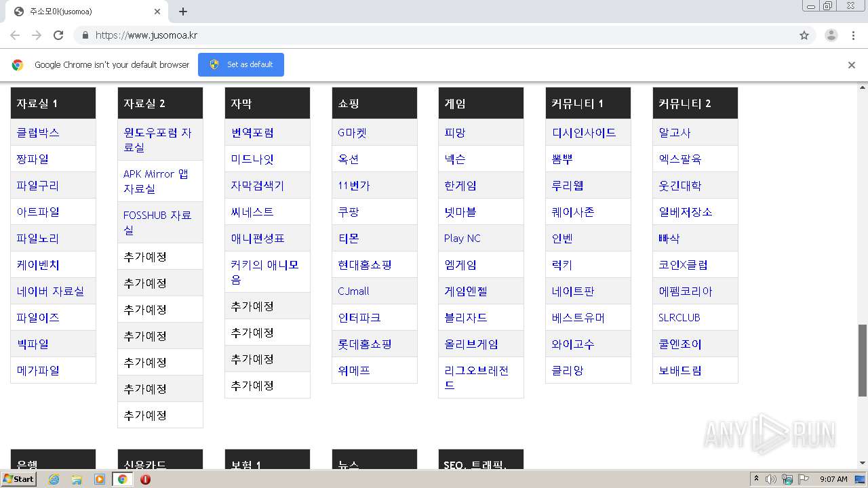Open the 블리자드 game link
The image size is (868, 488).
pyautogui.click(x=466, y=318)
